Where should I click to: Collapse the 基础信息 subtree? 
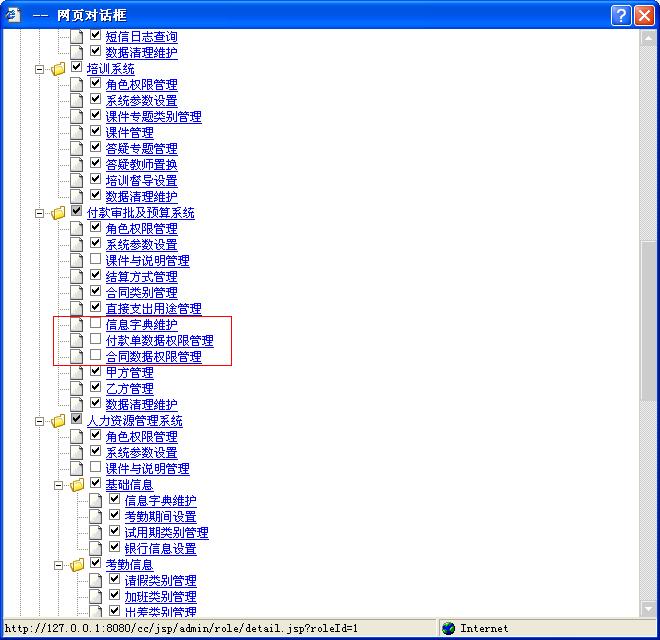(58, 485)
